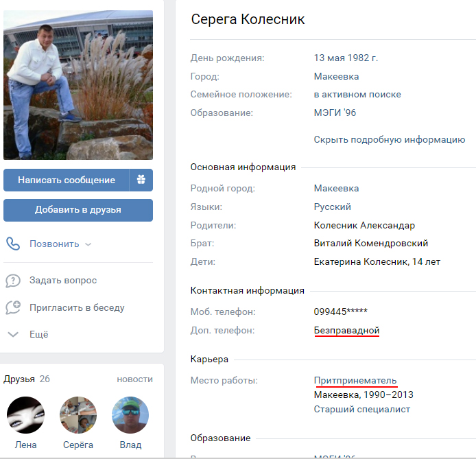Collapse details via Скрыть подробную информацию

click(390, 139)
